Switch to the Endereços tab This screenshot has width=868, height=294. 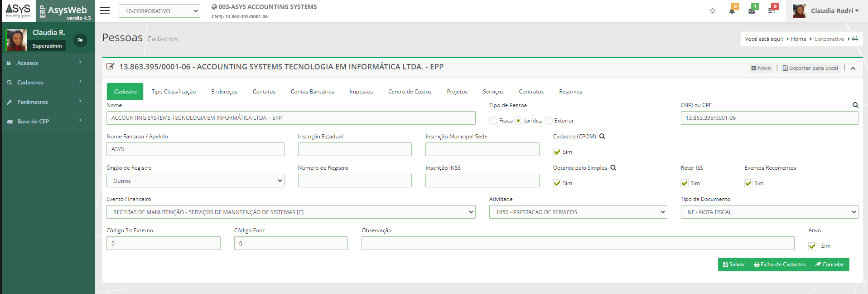pyautogui.click(x=224, y=92)
